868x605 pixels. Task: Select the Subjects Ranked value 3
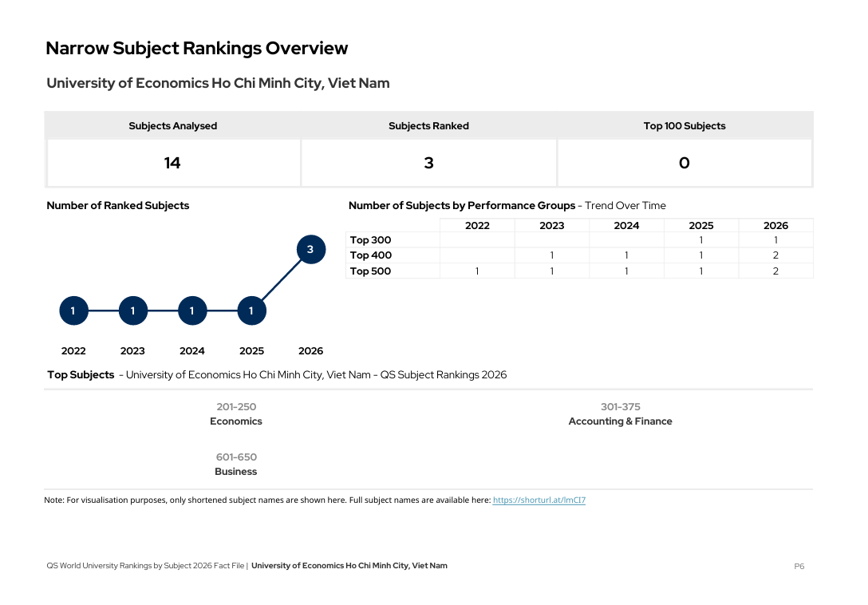(428, 163)
